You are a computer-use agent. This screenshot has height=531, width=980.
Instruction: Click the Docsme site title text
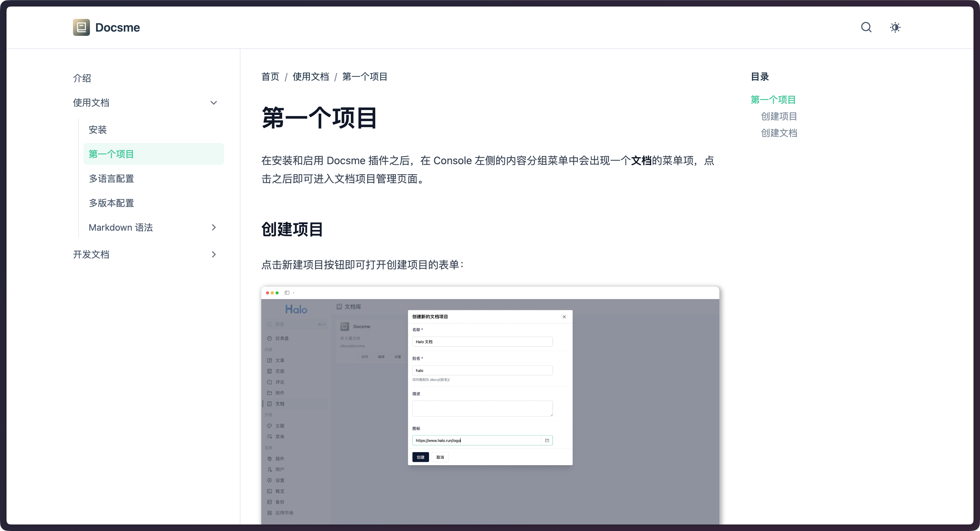117,27
